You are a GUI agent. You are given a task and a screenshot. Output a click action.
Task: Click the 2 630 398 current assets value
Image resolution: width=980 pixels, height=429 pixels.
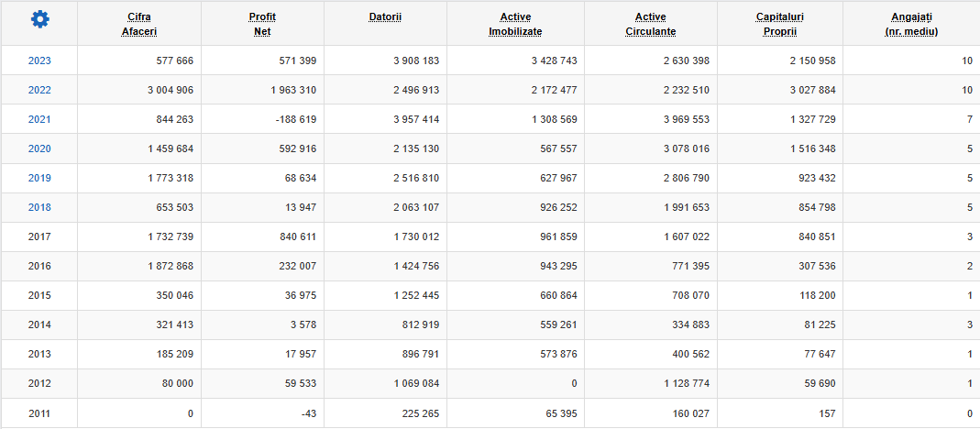pos(687,60)
